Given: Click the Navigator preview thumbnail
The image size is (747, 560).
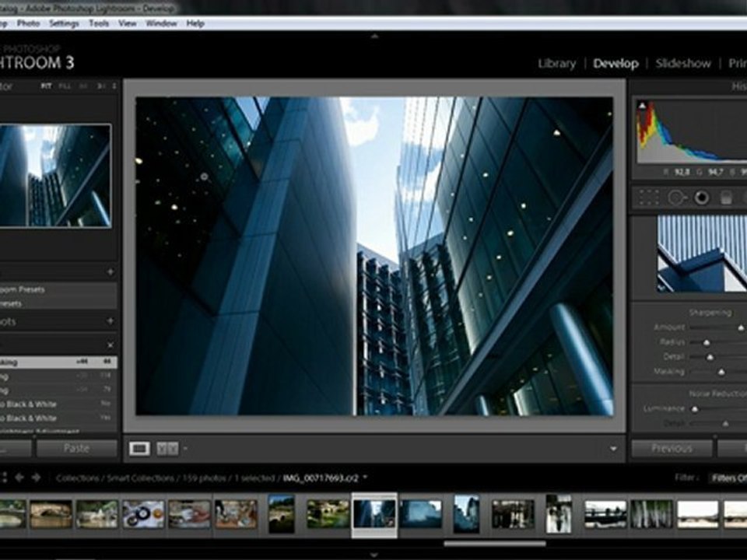Looking at the screenshot, I should click(x=55, y=176).
